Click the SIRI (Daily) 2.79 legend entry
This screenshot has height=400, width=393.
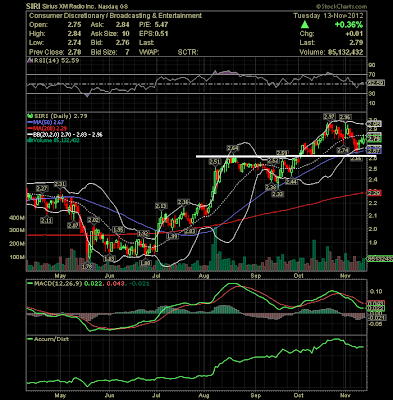pyautogui.click(x=57, y=116)
